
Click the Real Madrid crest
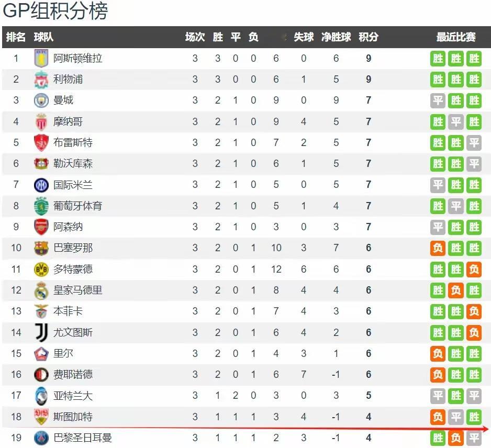click(41, 290)
